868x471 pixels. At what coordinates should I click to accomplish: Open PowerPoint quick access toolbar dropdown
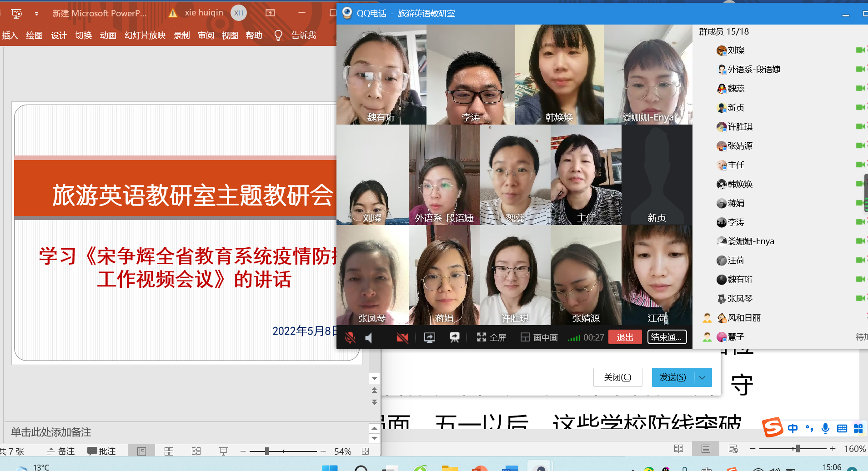coord(36,14)
